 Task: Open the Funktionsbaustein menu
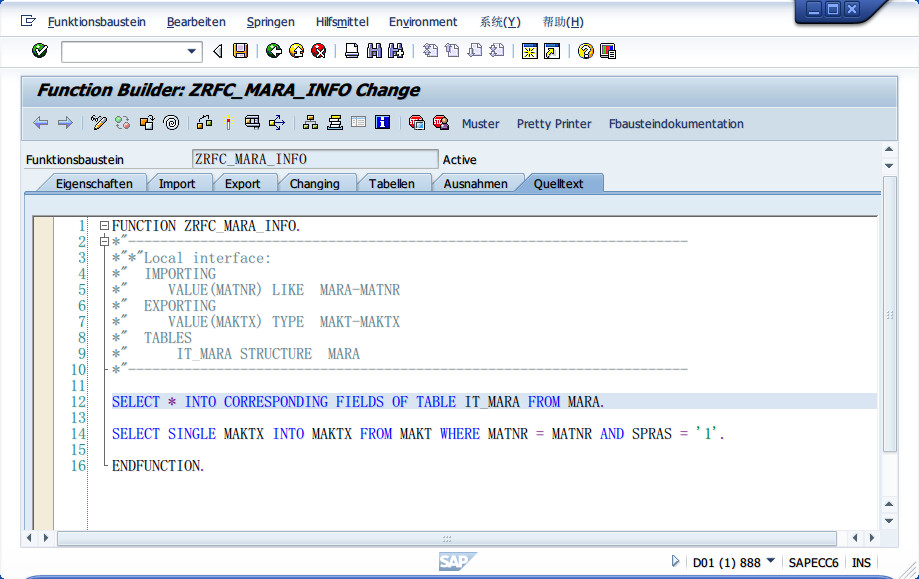click(97, 22)
